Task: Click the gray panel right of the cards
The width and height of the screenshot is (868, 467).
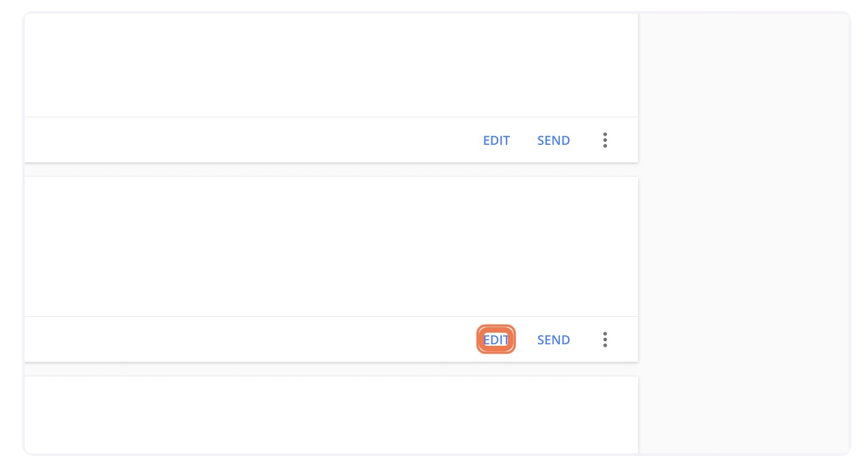Action: point(744,234)
